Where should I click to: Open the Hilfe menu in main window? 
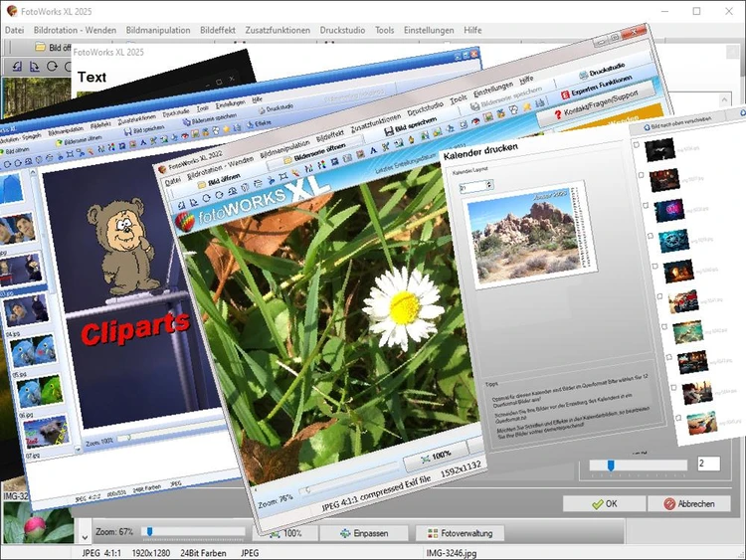pos(472,30)
